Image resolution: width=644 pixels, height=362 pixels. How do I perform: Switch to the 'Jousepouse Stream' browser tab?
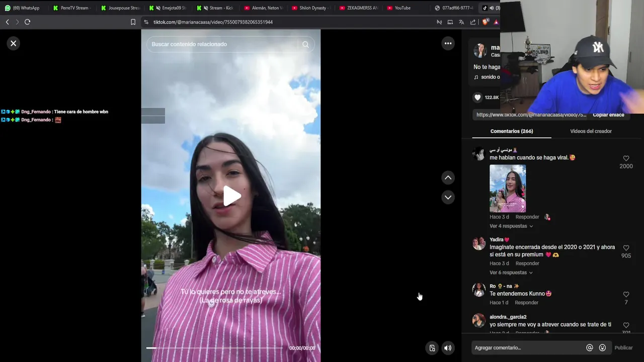121,8
